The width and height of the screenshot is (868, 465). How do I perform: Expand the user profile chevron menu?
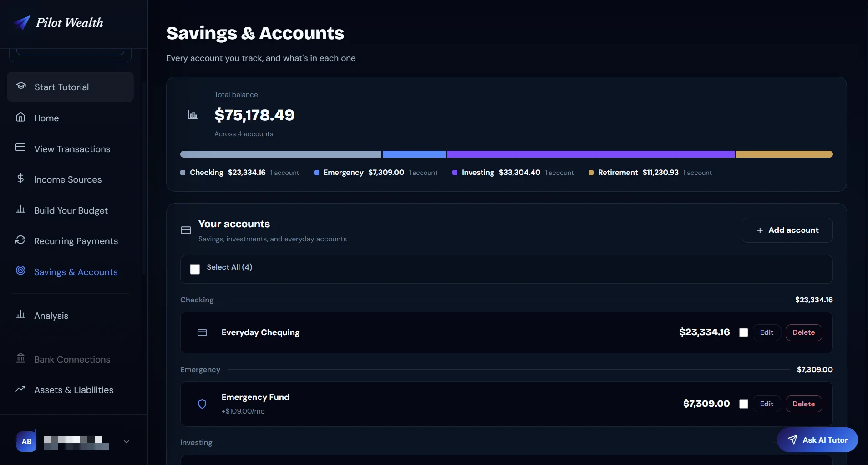pyautogui.click(x=127, y=441)
